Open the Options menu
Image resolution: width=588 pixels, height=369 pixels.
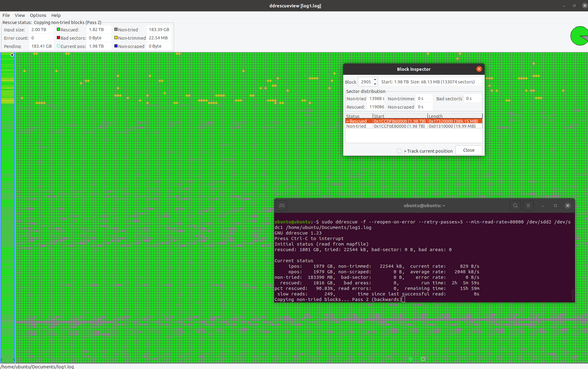(x=38, y=15)
